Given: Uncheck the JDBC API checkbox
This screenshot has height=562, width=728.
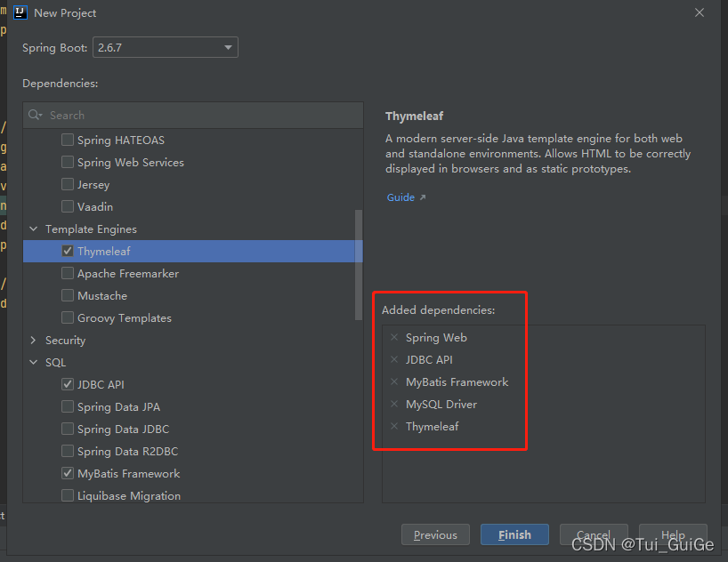Looking at the screenshot, I should pos(68,384).
